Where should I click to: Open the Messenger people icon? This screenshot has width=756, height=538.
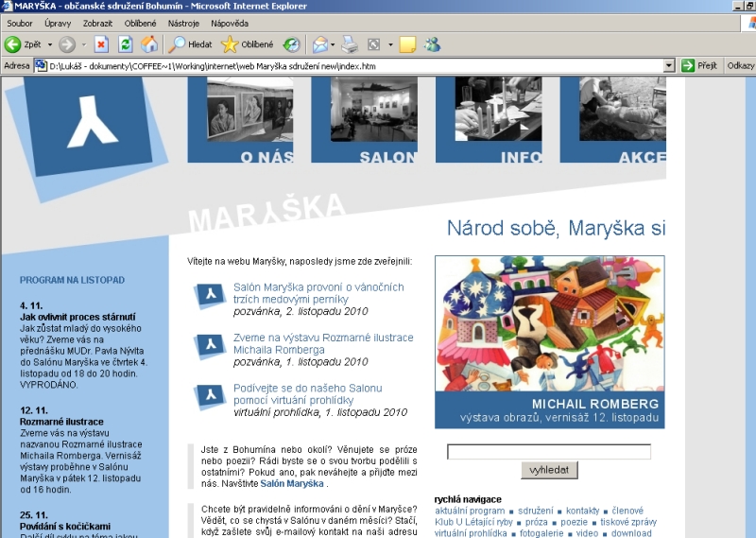[432, 44]
